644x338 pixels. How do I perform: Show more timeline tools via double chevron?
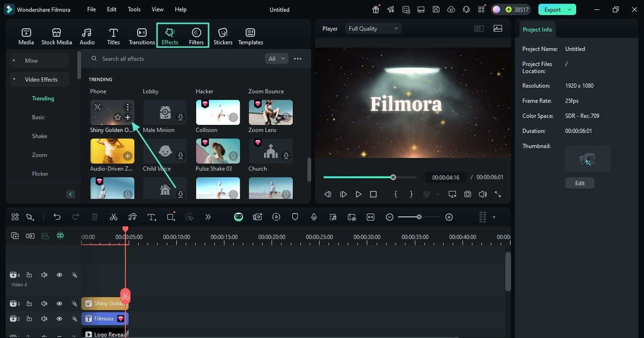(x=208, y=217)
